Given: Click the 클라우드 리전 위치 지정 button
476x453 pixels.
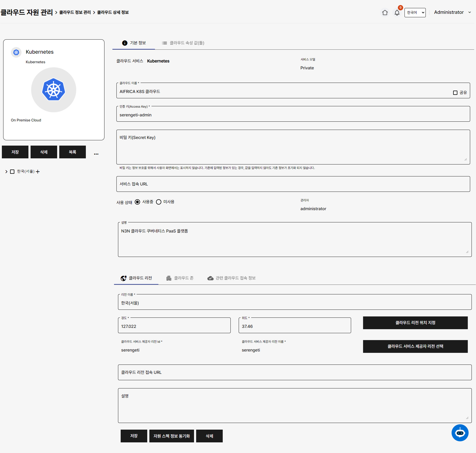Looking at the screenshot, I should coord(415,323).
